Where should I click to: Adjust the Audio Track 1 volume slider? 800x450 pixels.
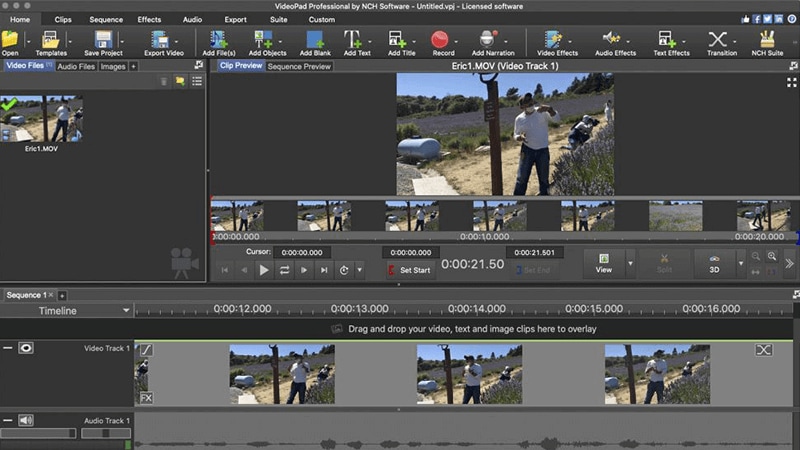tap(38, 434)
